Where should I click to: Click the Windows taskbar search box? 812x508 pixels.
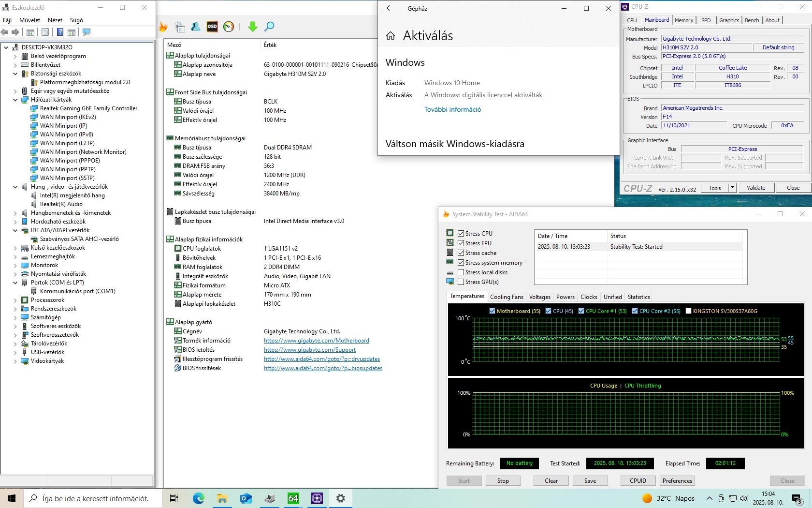click(95, 498)
